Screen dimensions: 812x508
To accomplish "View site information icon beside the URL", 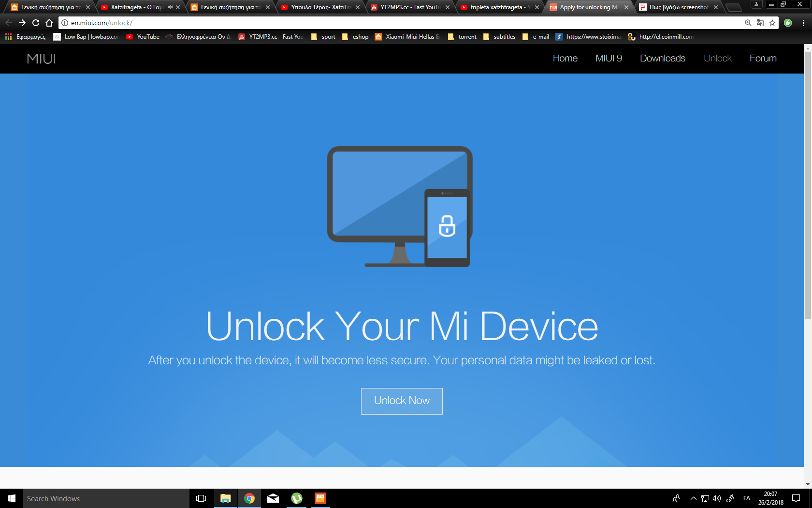I will pyautogui.click(x=65, y=23).
